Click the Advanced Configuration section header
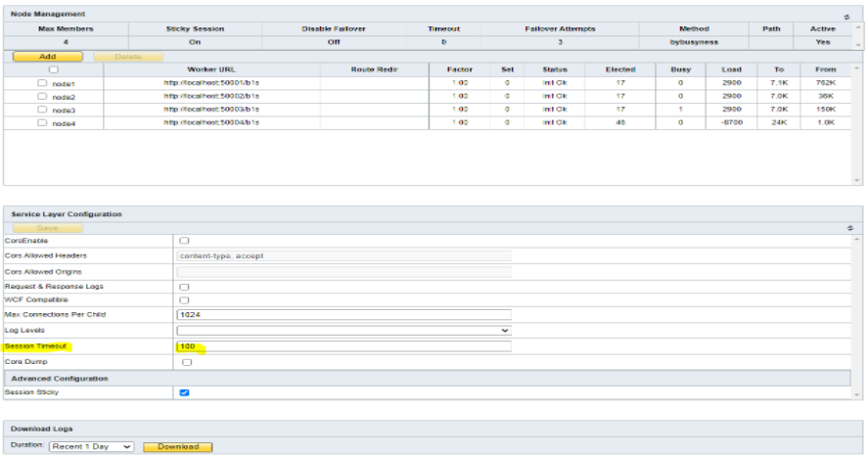 pyautogui.click(x=428, y=379)
